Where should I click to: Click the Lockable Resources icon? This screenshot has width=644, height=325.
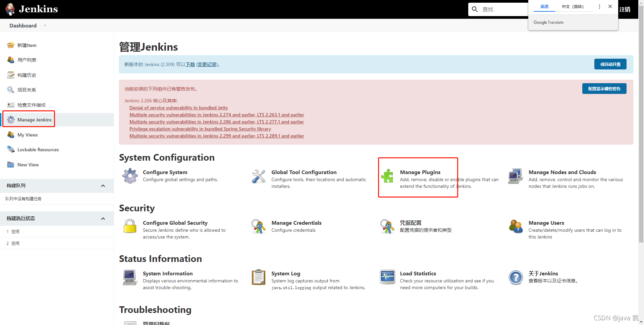tap(11, 150)
